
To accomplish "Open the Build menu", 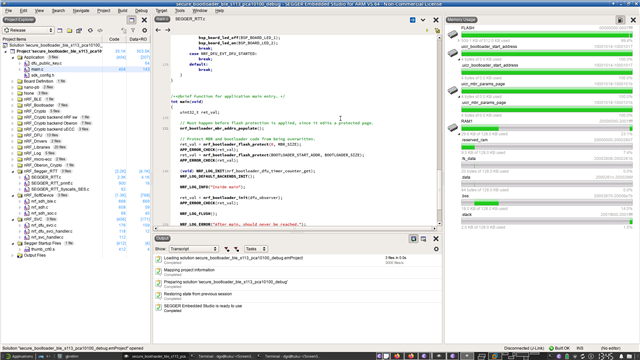I will (122, 11).
